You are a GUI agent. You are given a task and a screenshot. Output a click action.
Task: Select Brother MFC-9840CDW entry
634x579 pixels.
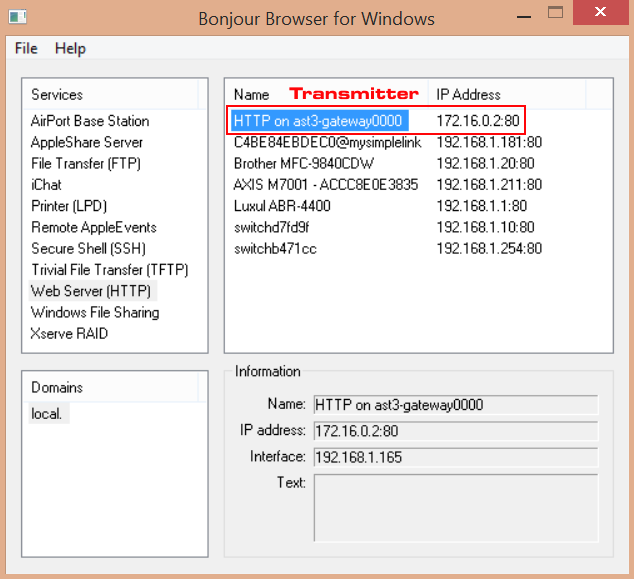tap(304, 163)
